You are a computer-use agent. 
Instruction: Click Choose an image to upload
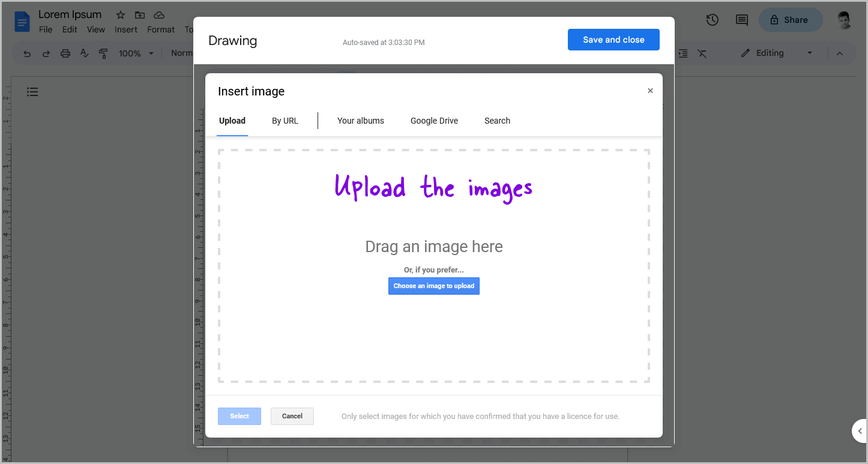[433, 286]
